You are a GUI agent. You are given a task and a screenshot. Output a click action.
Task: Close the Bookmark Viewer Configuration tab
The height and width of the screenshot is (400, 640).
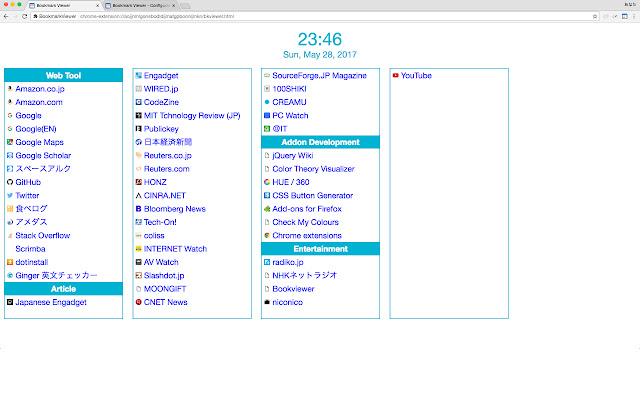(x=173, y=6)
